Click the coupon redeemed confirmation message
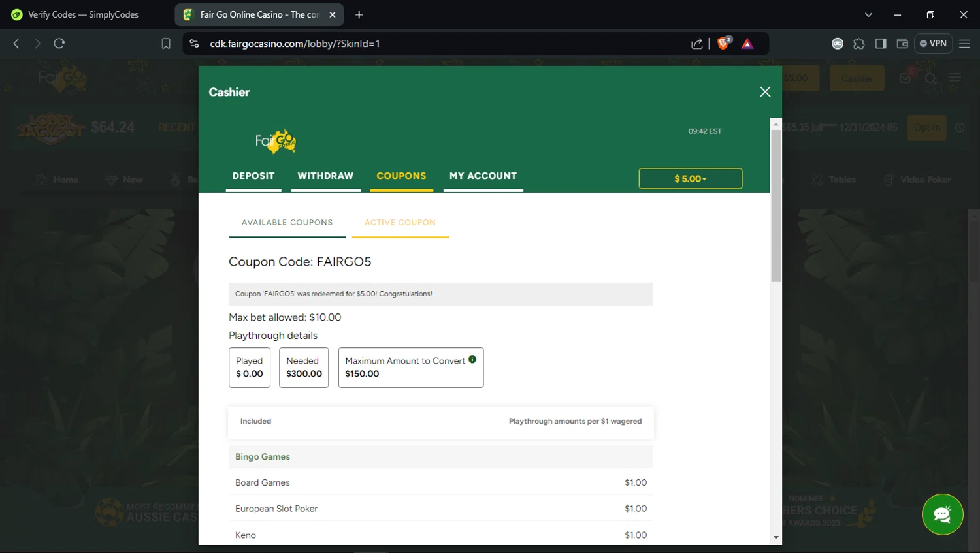 click(x=441, y=294)
